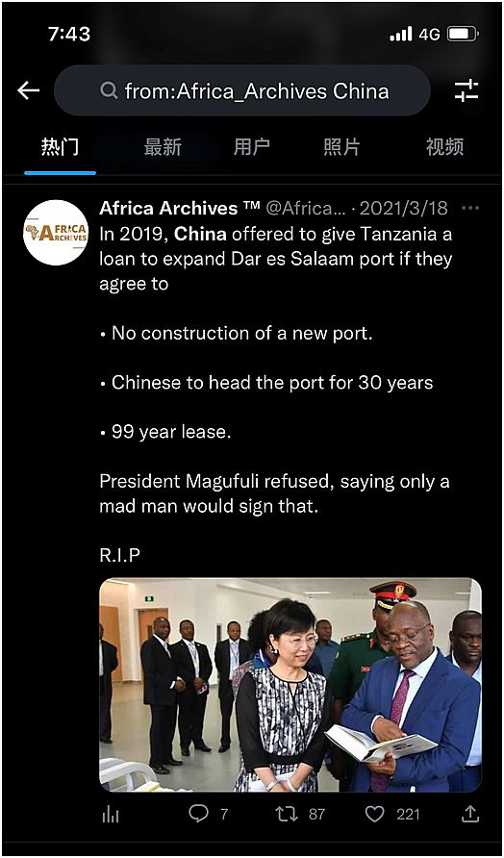
Task: Tap the 4G signal indicator
Action: (430, 35)
